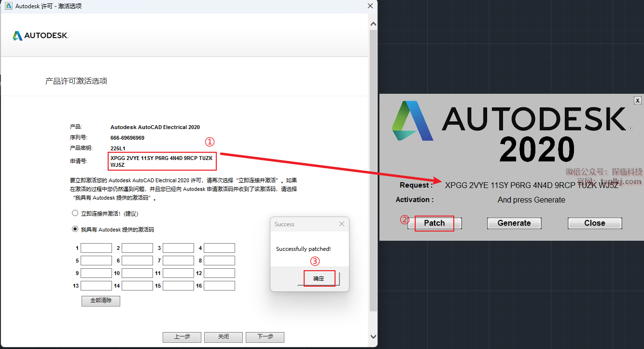Click activation code field 2
644x349 pixels.
click(x=137, y=248)
